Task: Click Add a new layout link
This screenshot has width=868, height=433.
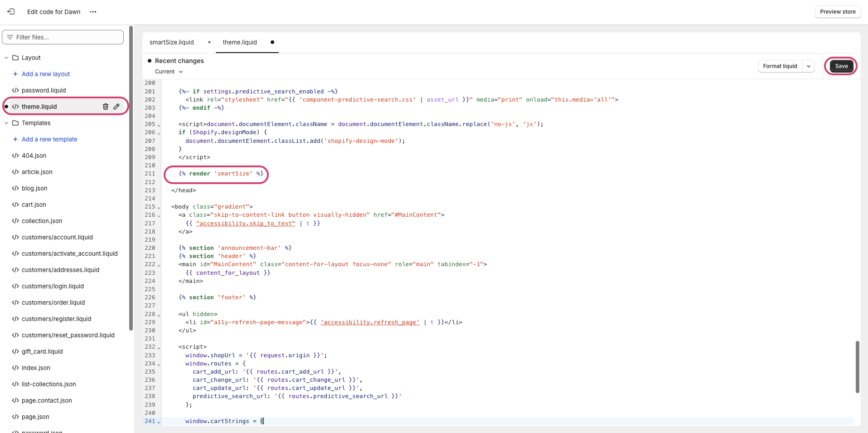Action: [46, 74]
